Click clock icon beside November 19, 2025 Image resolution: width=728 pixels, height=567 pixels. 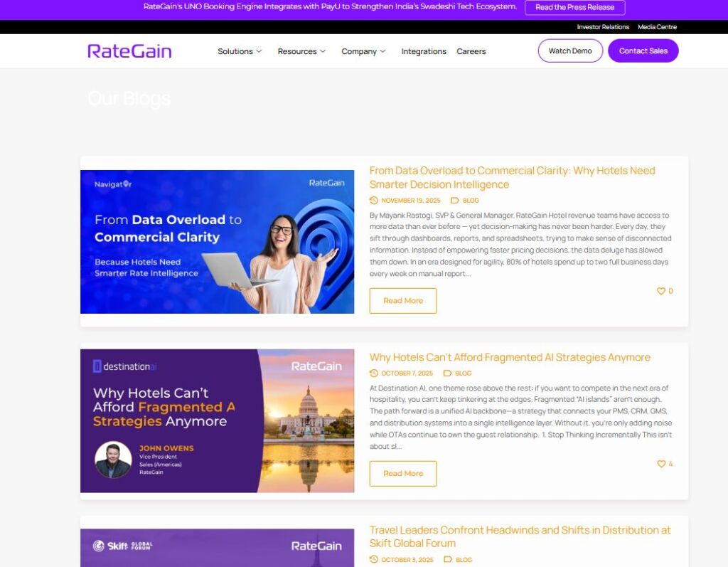[374, 201]
